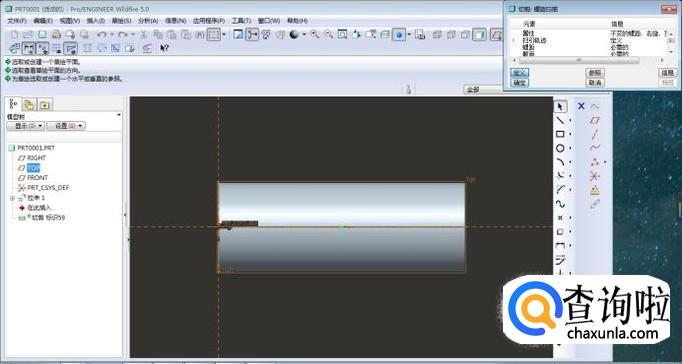
Task: Open the 设置 dropdown in model tree
Action: coord(66,126)
